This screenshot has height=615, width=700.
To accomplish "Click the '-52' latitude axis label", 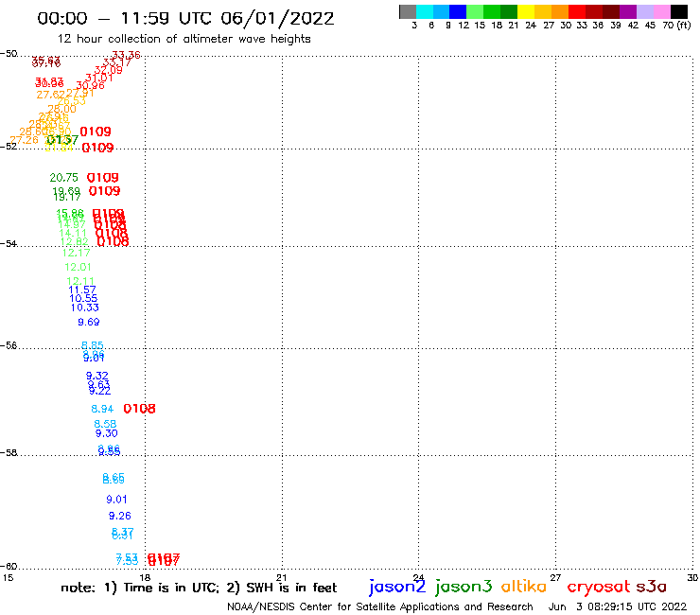I will pyautogui.click(x=9, y=146).
